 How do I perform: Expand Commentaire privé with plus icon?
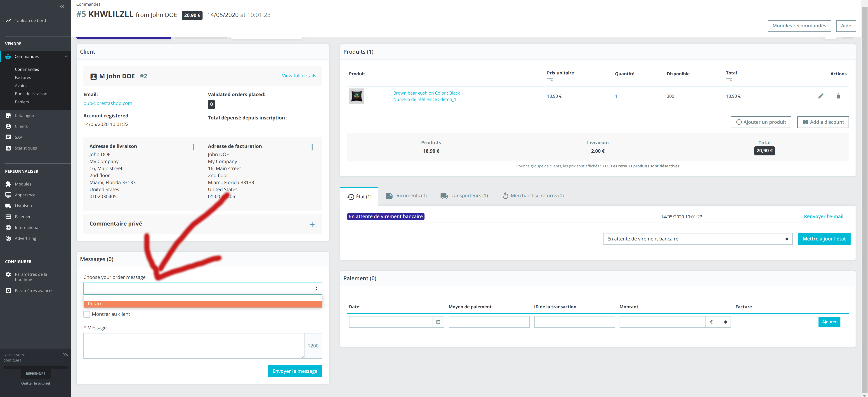tap(312, 225)
